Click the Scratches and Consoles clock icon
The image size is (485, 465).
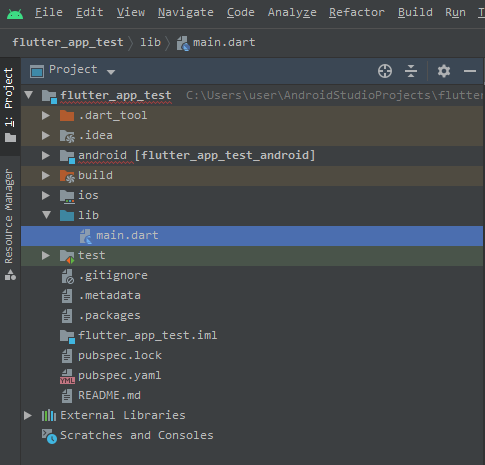tap(49, 436)
